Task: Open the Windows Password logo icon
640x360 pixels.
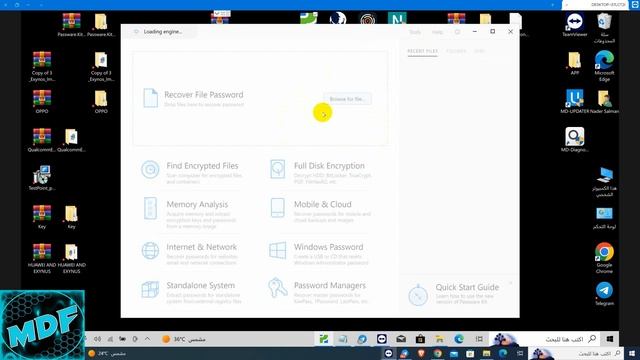Action: tap(278, 250)
